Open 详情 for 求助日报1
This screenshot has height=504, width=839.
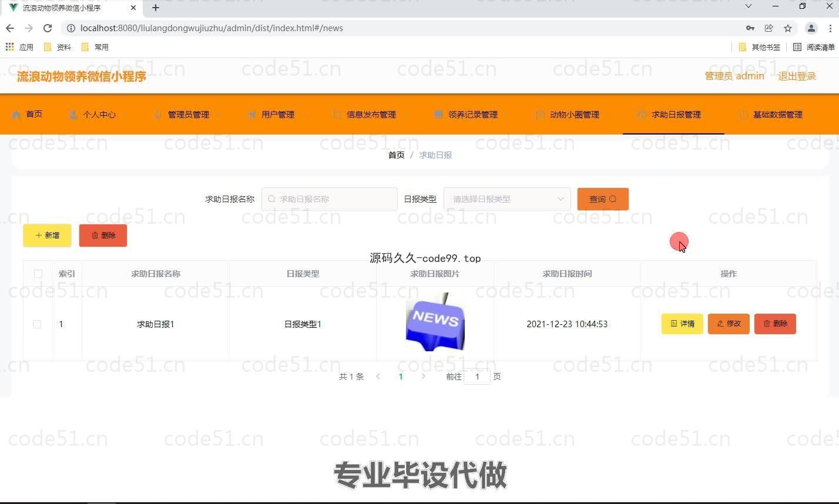pos(682,324)
